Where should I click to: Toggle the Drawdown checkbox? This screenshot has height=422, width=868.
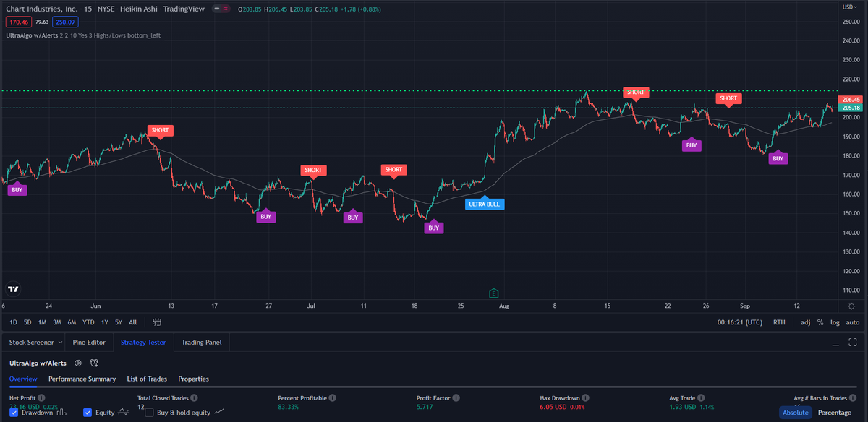point(14,413)
